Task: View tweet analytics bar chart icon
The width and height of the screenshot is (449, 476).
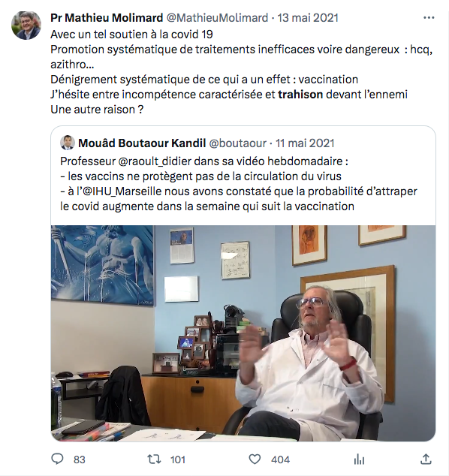Action: (x=359, y=459)
